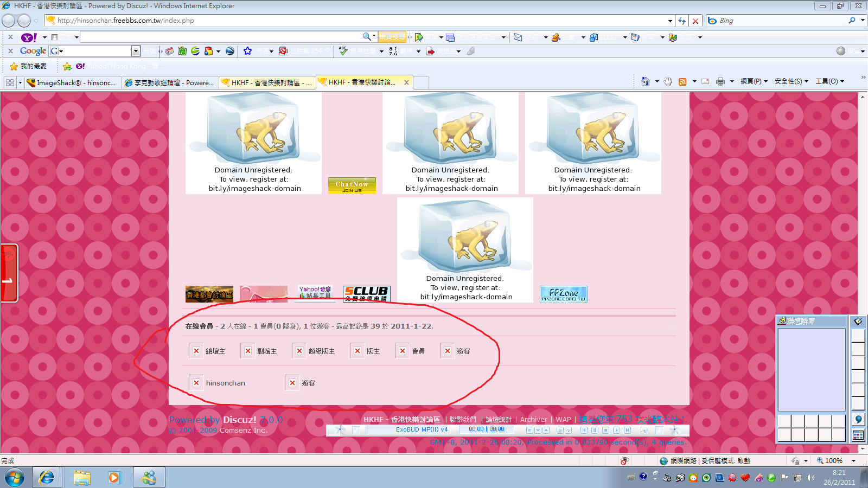This screenshot has width=868, height=488.
Task: Click the Google toolbar blue star bookmark icon
Action: [x=247, y=51]
